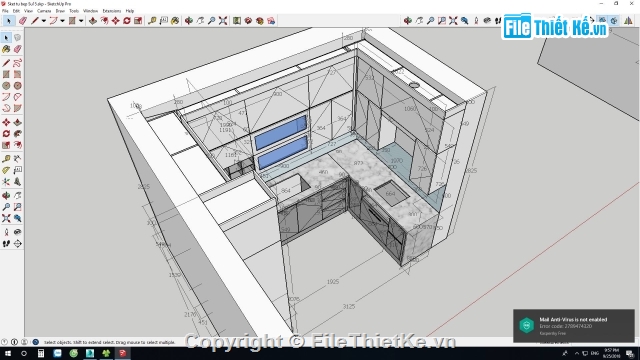Select the Eraser tool in top toolbar
The image size is (640, 360).
(x=23, y=20)
